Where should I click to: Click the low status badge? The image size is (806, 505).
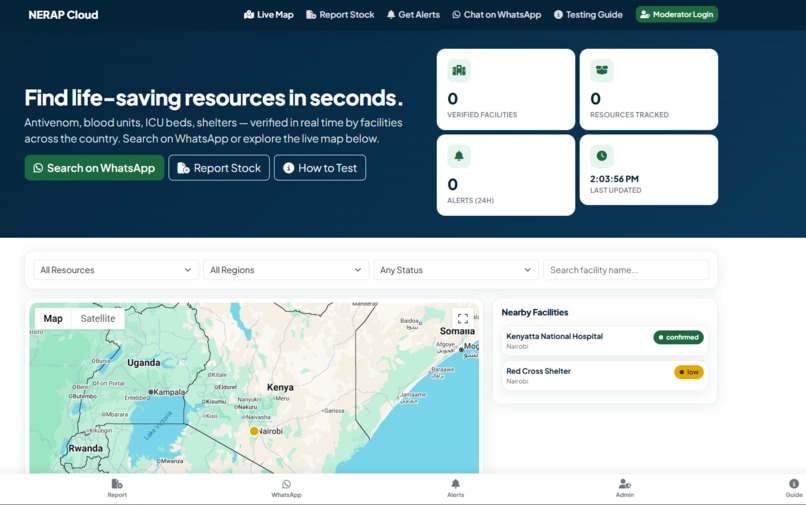[x=689, y=372]
